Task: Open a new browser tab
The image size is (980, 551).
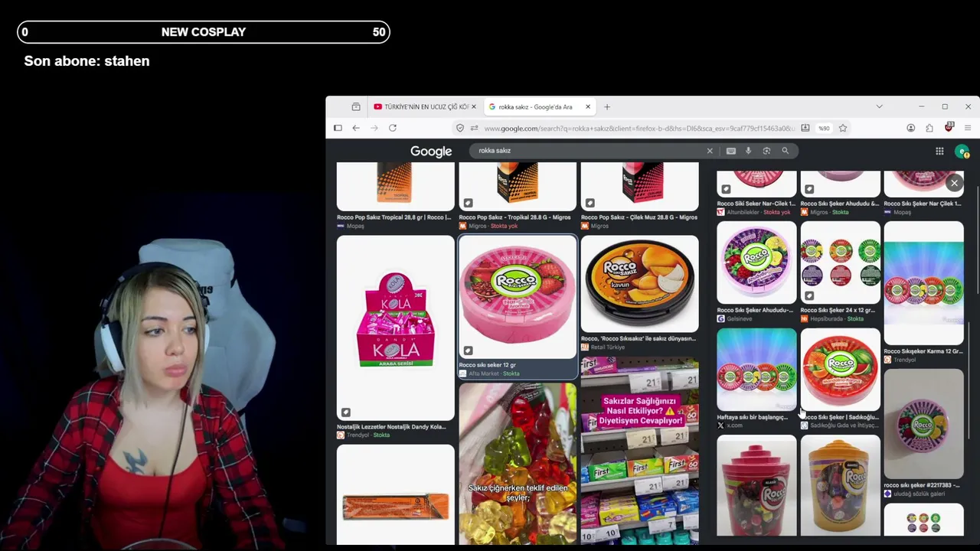Action: pos(607,106)
